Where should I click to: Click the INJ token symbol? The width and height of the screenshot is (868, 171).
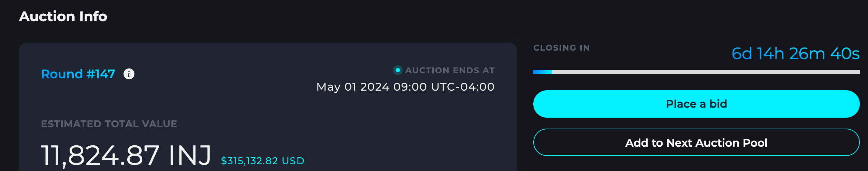coord(190,155)
